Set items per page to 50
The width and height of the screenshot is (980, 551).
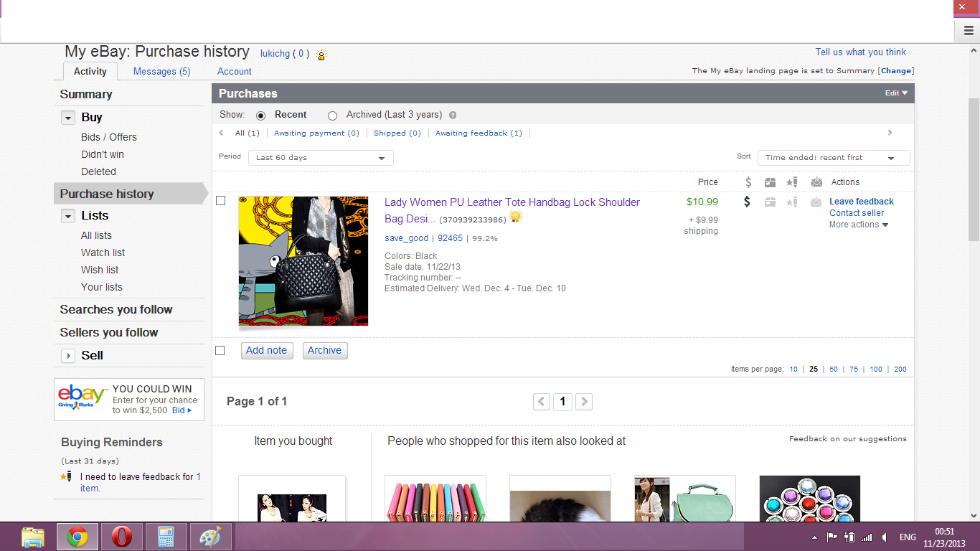pyautogui.click(x=834, y=369)
